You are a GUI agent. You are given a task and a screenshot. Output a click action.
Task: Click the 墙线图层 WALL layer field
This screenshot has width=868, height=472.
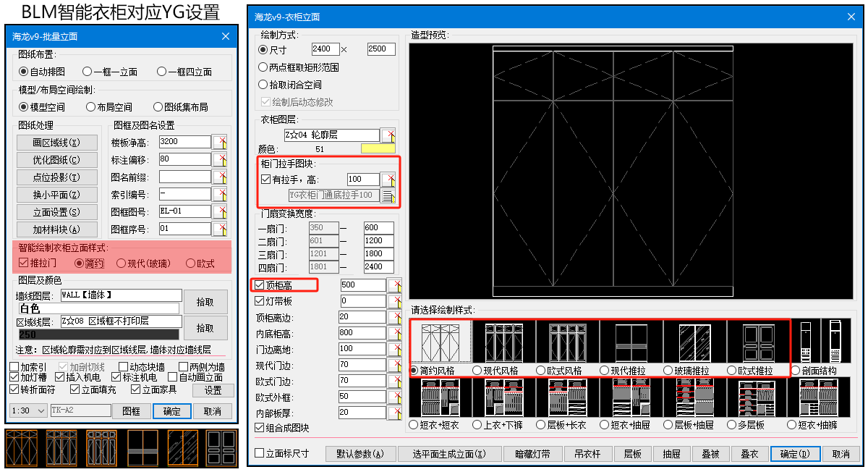pos(120,295)
